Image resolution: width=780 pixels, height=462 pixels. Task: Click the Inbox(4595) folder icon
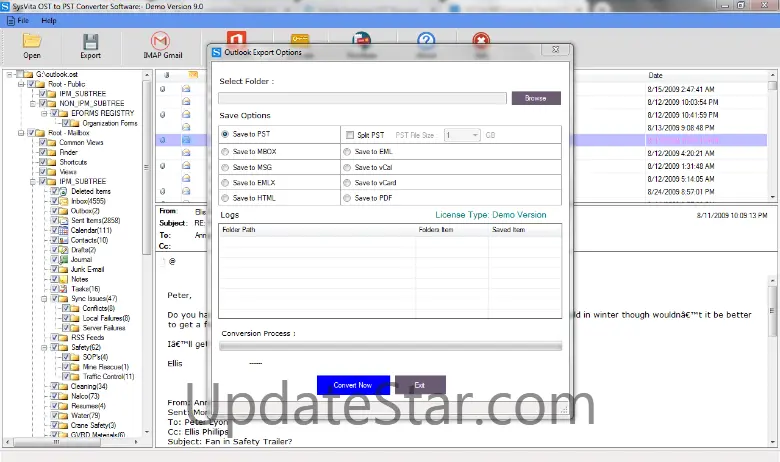click(64, 201)
